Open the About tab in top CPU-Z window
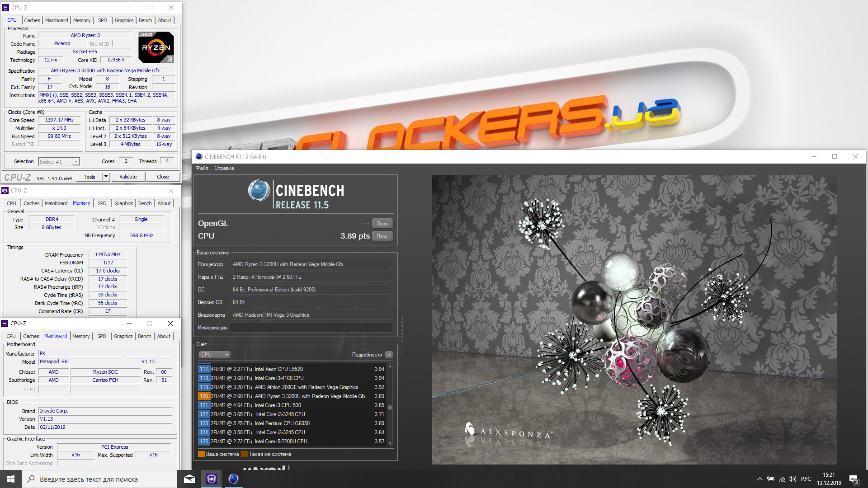868x488 pixels. tap(165, 20)
